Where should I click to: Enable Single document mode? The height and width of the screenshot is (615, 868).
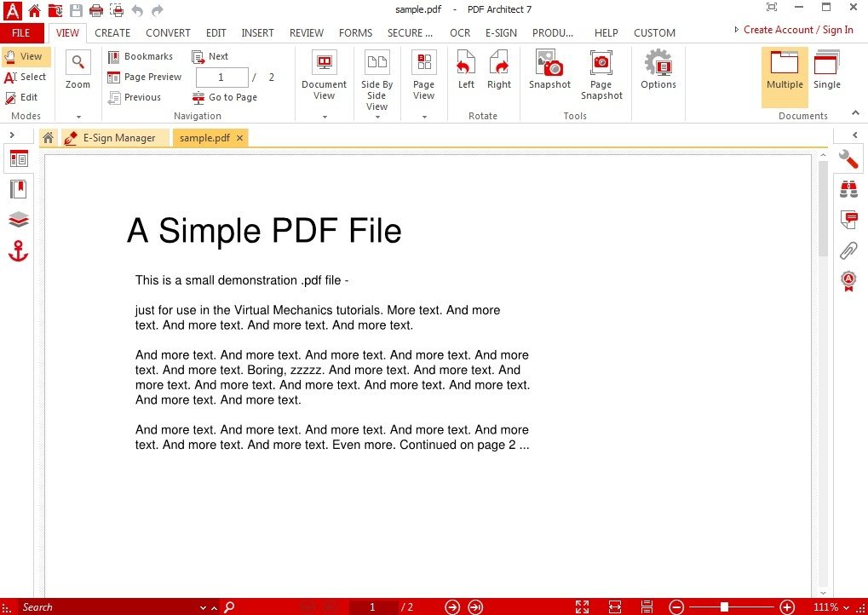826,70
